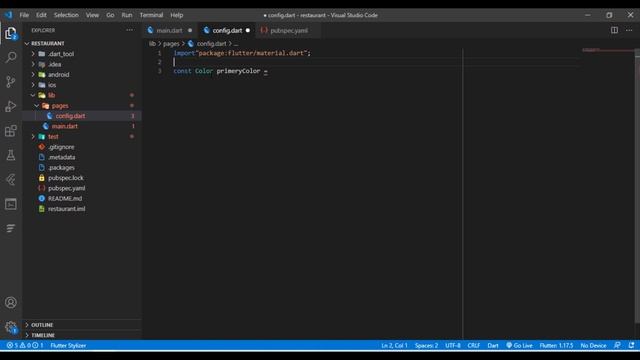Image resolution: width=640 pixels, height=360 pixels.
Task: Click the Flutter 1.17.5 version item
Action: (x=556, y=345)
